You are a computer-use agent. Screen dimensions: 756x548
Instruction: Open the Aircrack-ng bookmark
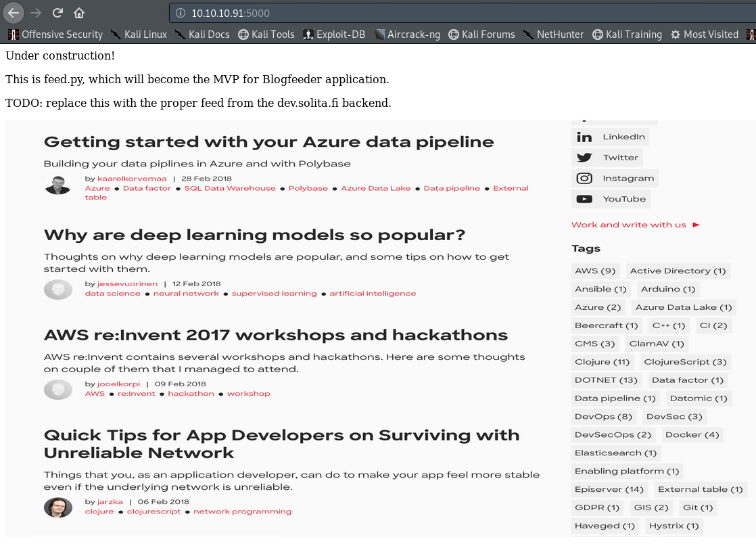pyautogui.click(x=407, y=35)
